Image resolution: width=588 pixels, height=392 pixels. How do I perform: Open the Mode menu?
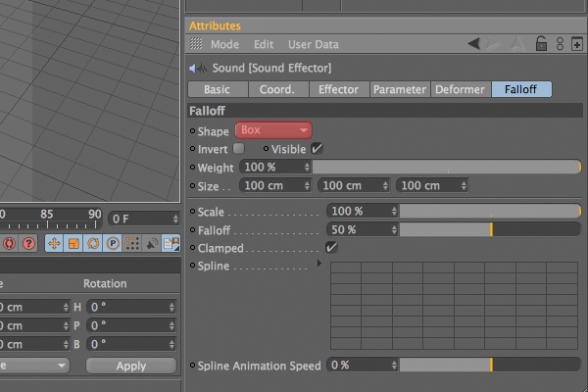coord(224,44)
